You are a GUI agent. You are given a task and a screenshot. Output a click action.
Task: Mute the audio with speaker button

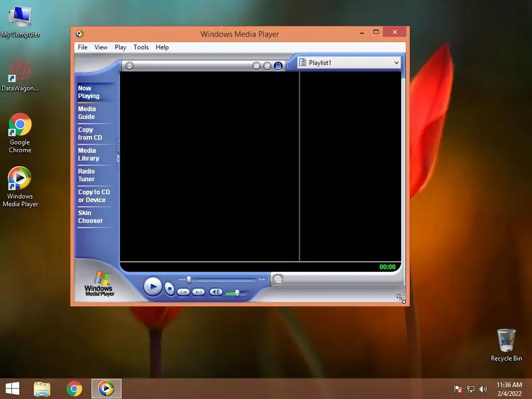tap(216, 292)
